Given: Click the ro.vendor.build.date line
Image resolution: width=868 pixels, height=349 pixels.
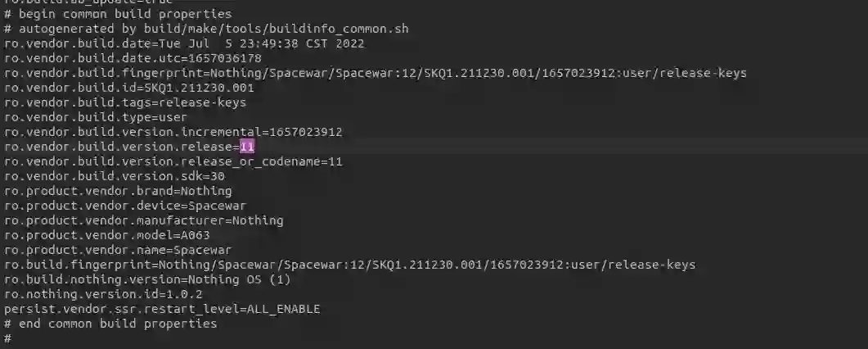Looking at the screenshot, I should point(184,43).
